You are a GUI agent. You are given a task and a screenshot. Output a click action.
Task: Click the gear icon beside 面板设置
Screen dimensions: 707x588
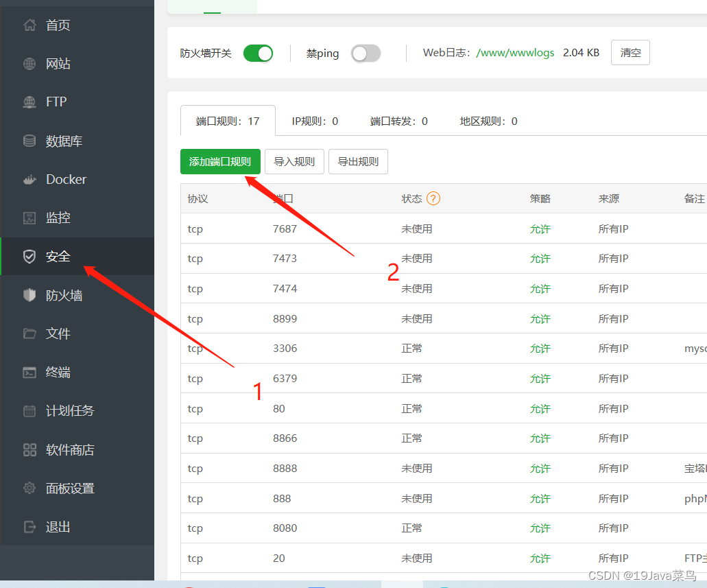point(29,488)
